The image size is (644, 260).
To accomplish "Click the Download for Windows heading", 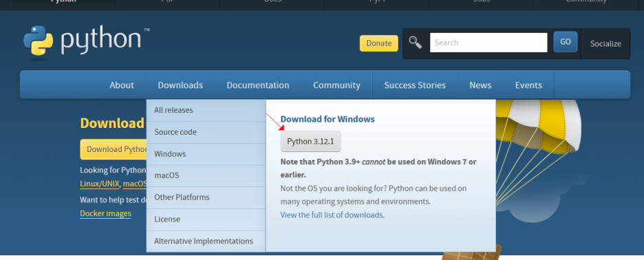I will coord(328,119).
